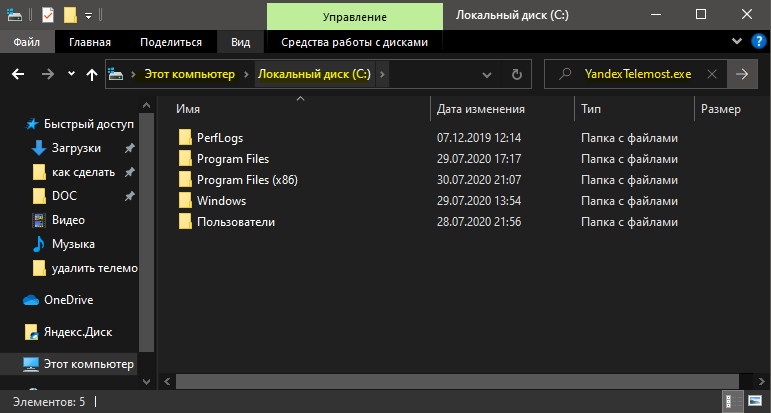The height and width of the screenshot is (413, 771).
Task: Open Музыка in the navigation pane
Action: tap(73, 244)
